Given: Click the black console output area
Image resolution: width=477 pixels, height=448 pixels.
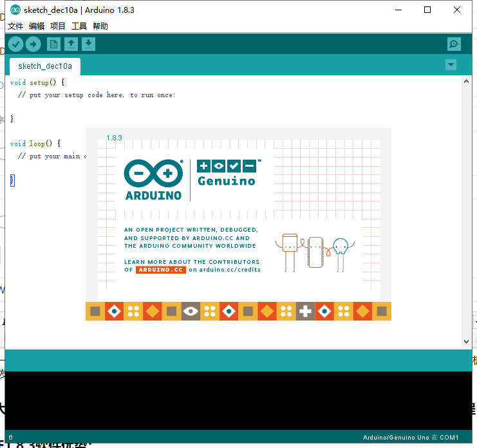Looking at the screenshot, I should click(238, 400).
